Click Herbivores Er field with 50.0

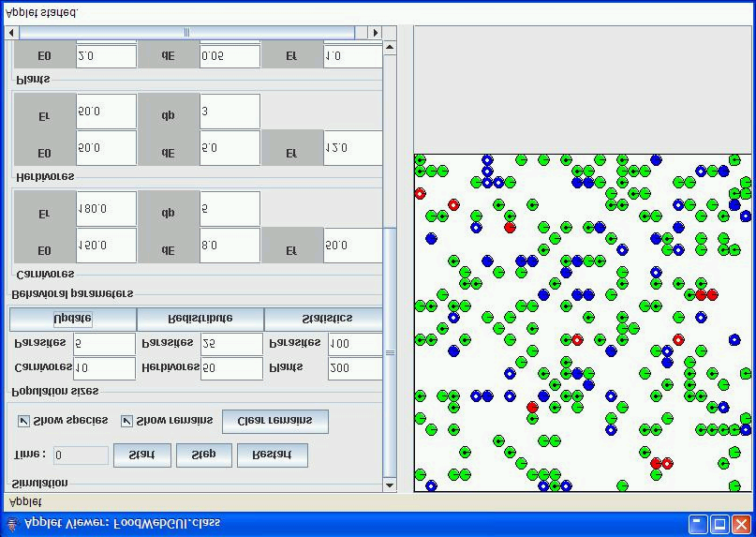(106, 112)
